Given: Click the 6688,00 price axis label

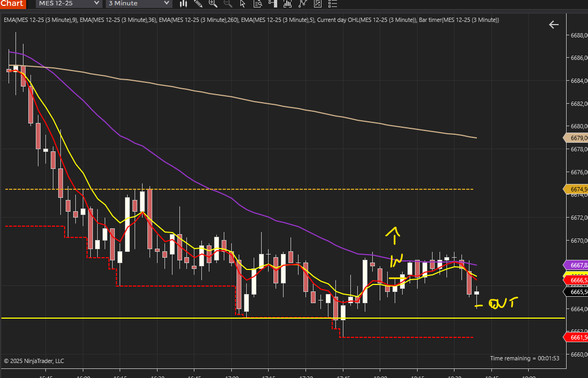Looking at the screenshot, I should click(579, 35).
